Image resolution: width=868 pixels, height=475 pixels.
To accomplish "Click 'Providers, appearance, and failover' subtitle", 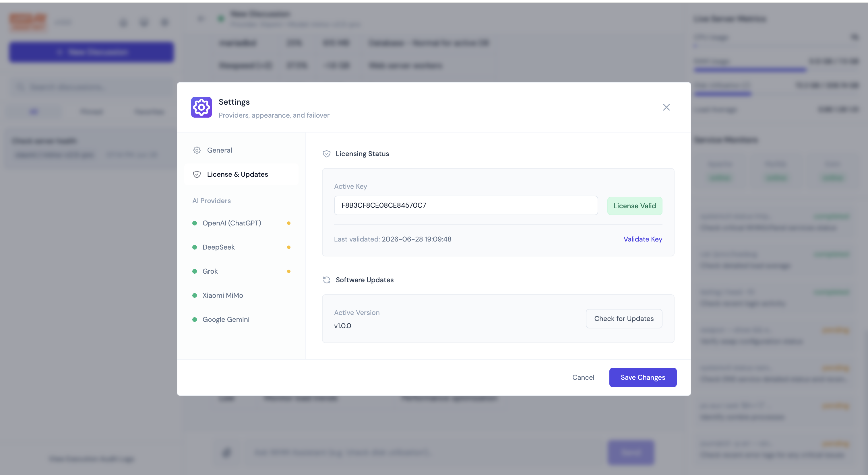I will (274, 115).
